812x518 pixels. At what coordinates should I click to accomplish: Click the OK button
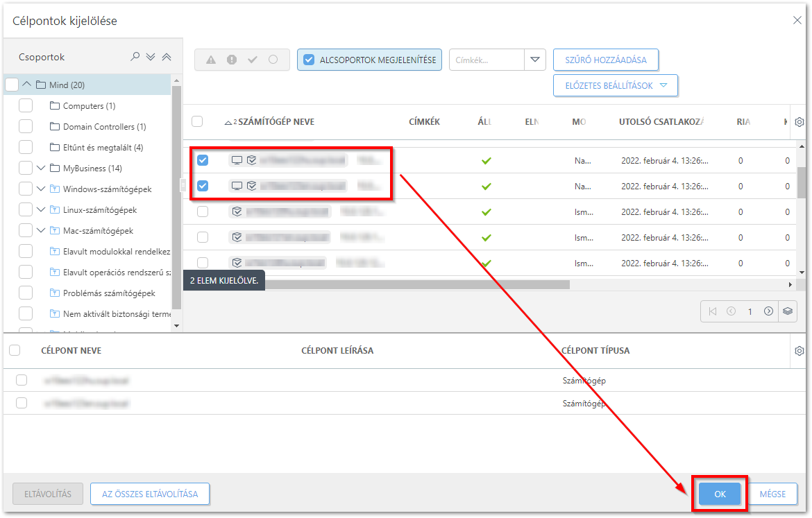(x=720, y=494)
